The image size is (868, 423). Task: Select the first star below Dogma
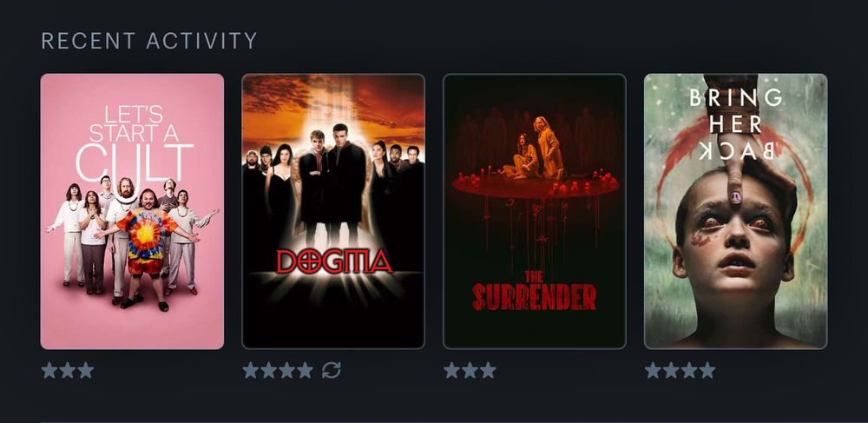[x=250, y=370]
